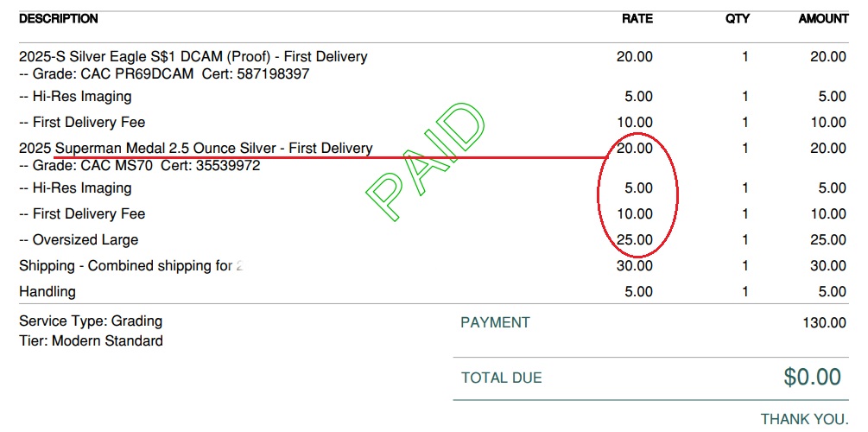868x432 pixels.
Task: Click the AMOUNT column header
Action: (x=823, y=18)
